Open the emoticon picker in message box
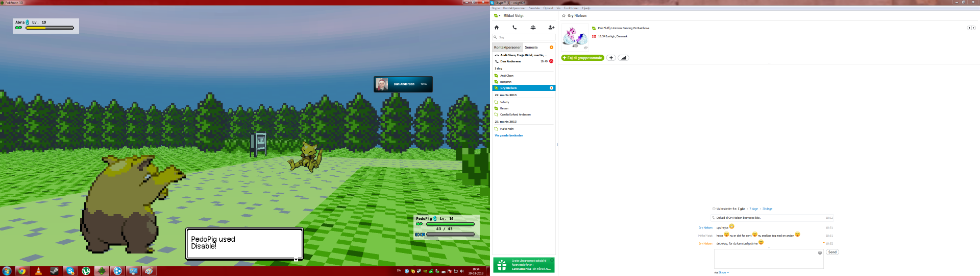 (x=820, y=252)
